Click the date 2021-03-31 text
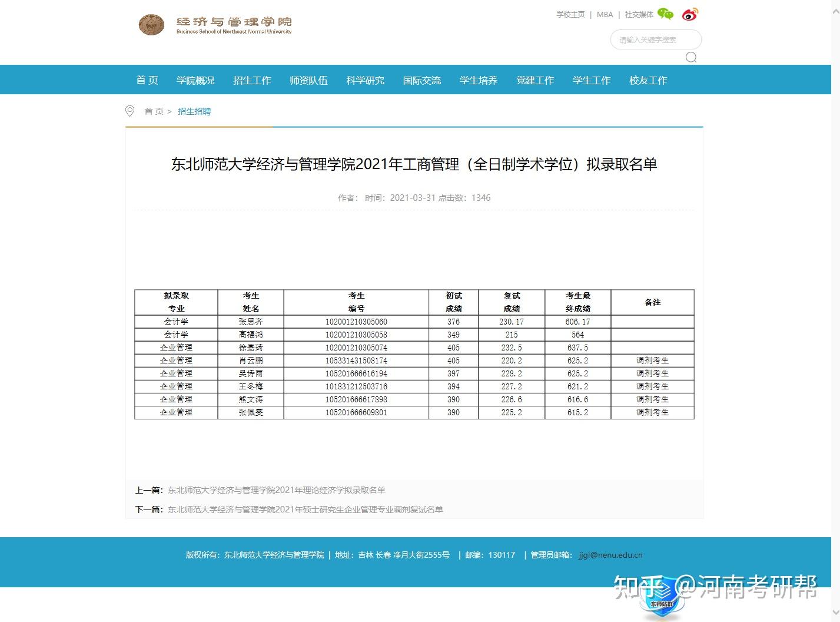840x622 pixels. (x=413, y=198)
